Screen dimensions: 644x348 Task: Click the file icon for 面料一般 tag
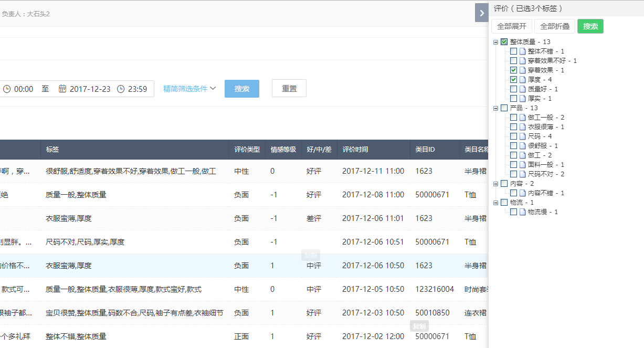(522, 165)
